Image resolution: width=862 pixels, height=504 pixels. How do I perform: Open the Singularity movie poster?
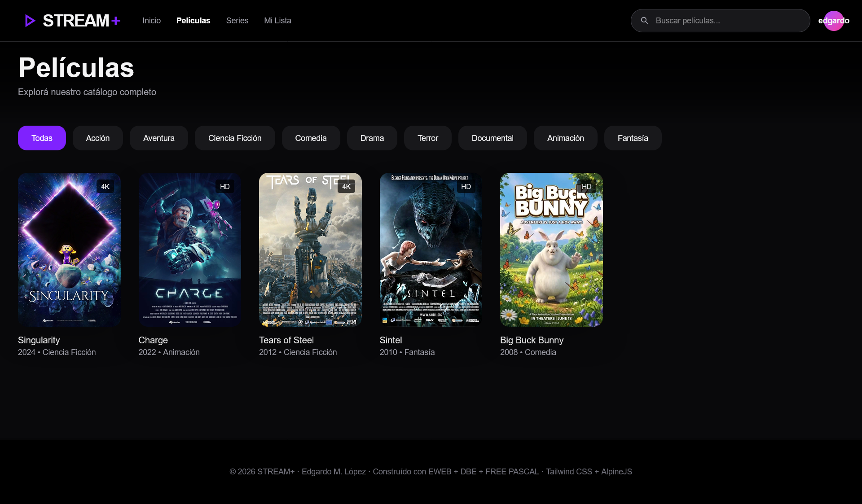click(69, 250)
